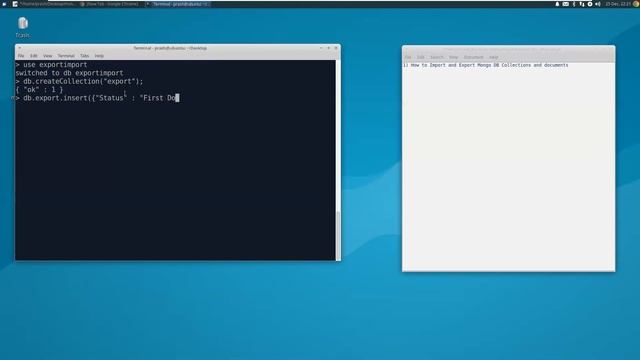Open the Tabs menu in Terminal

84,56
